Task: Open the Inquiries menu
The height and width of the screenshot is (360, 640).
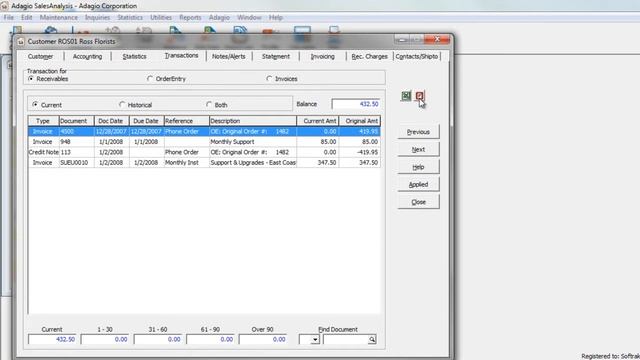Action: click(x=97, y=18)
